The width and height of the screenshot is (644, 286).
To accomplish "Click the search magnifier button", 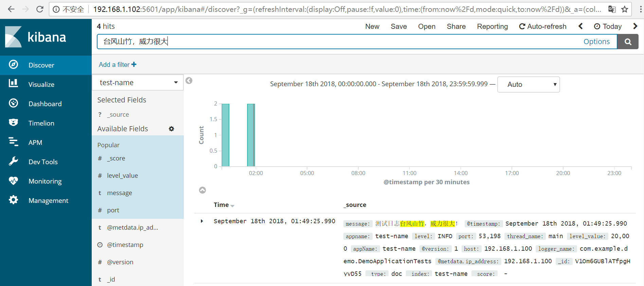I will 628,42.
